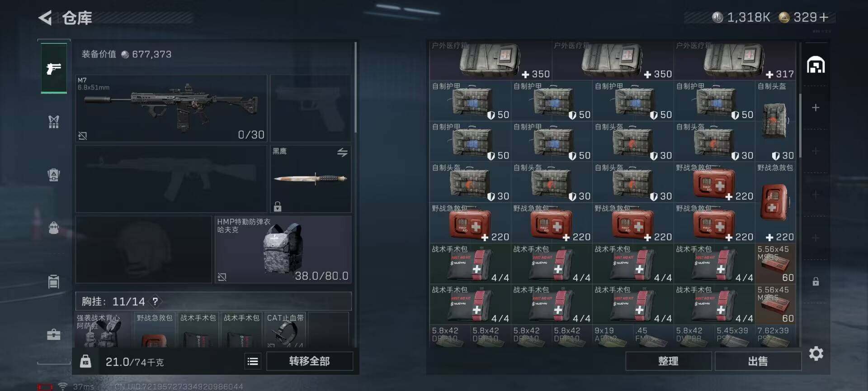Click the stash inventory vertical scrollbar
The height and width of the screenshot is (391, 868).
800,126
